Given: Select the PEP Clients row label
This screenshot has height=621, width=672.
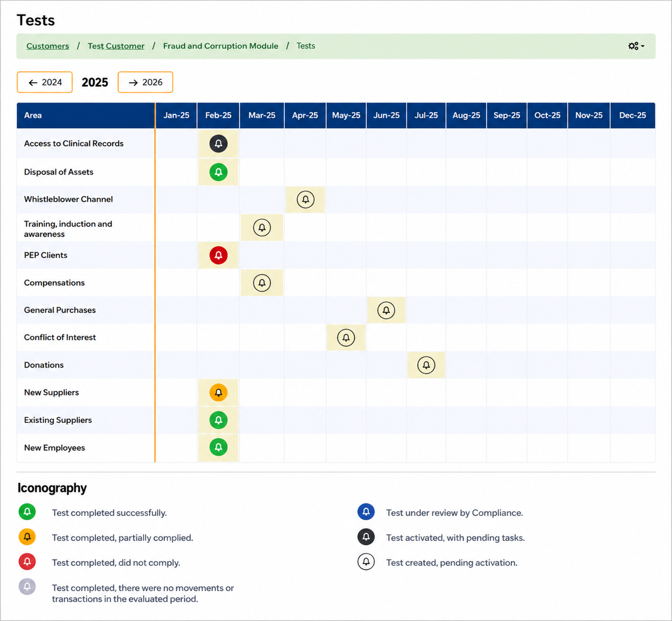Looking at the screenshot, I should [46, 255].
